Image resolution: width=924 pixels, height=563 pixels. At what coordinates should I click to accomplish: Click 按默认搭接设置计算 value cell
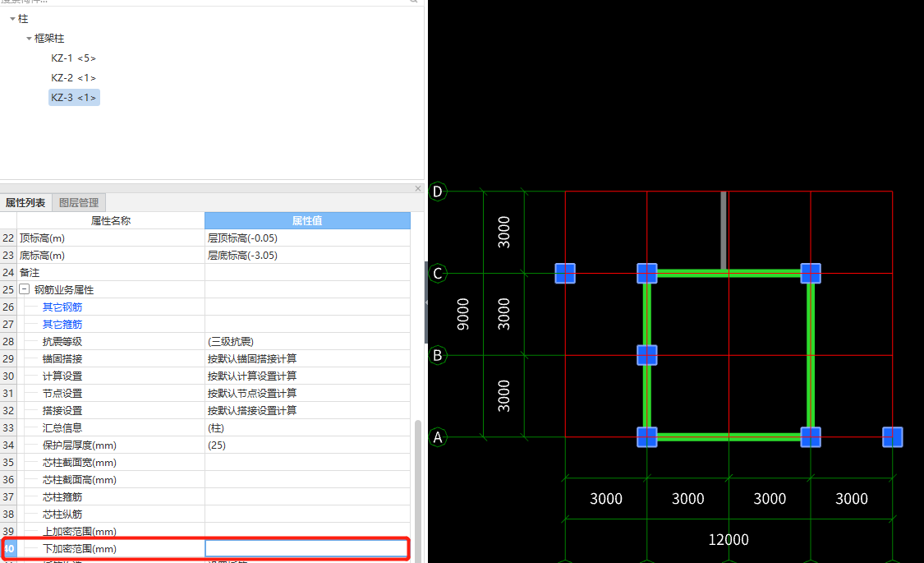[x=307, y=410]
